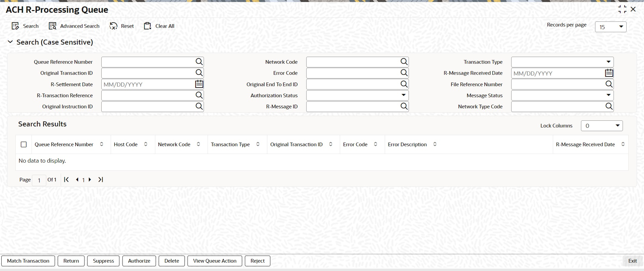Click the Page number input box
Image resolution: width=644 pixels, height=271 pixels.
click(x=39, y=180)
